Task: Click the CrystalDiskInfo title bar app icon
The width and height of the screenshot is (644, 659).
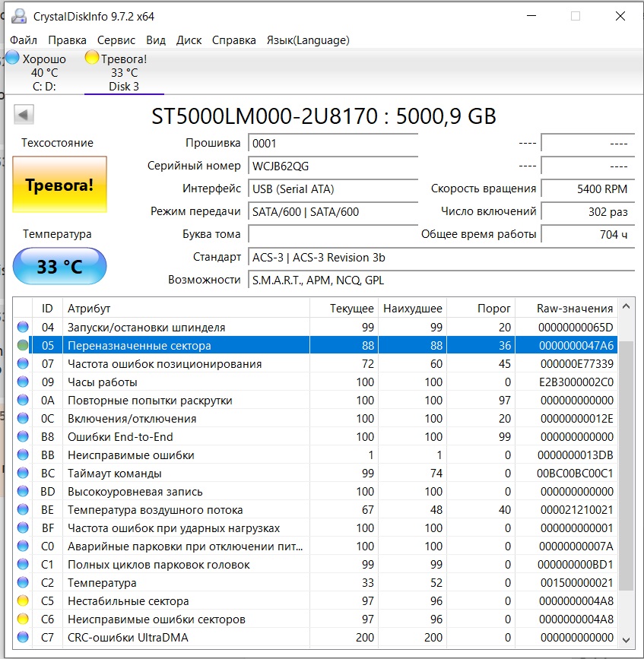Action: pyautogui.click(x=18, y=17)
